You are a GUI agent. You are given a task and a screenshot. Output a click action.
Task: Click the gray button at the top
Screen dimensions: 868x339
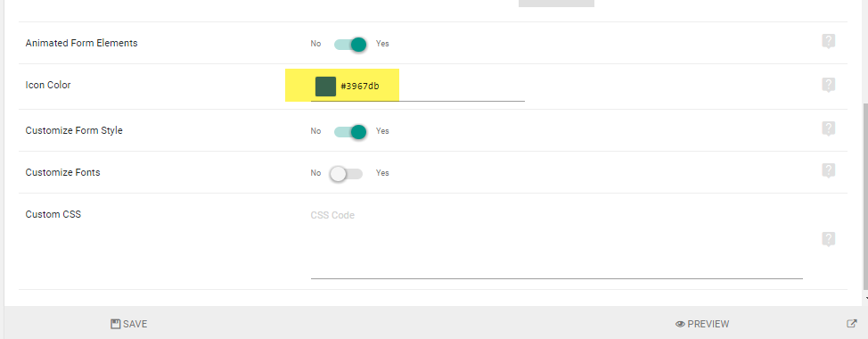(x=556, y=4)
